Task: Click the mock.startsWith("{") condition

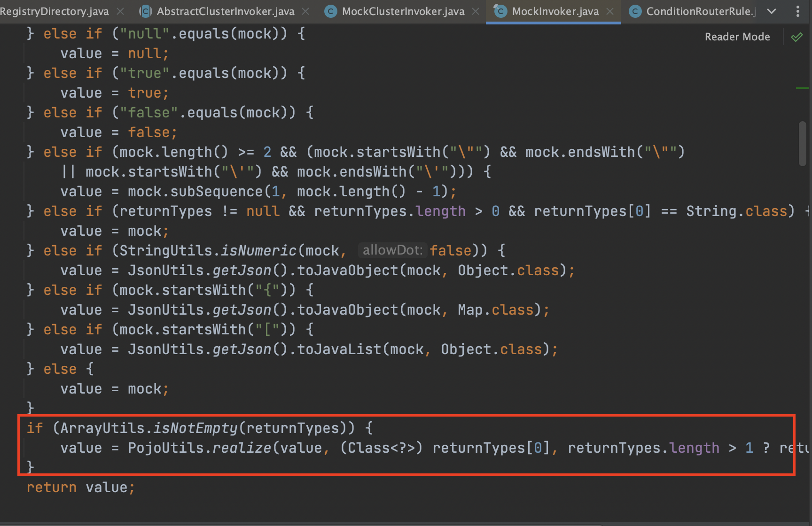Action: tap(204, 290)
